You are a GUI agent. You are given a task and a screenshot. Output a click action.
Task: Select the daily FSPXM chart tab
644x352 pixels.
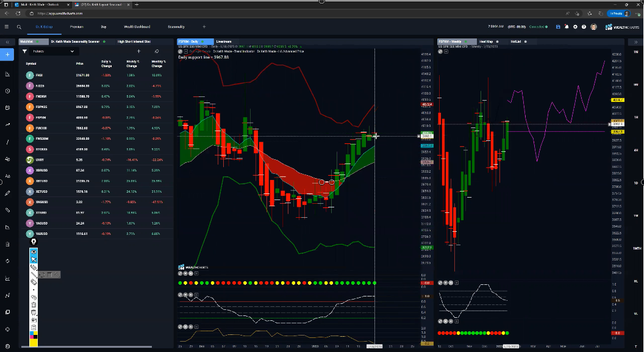(x=196, y=41)
